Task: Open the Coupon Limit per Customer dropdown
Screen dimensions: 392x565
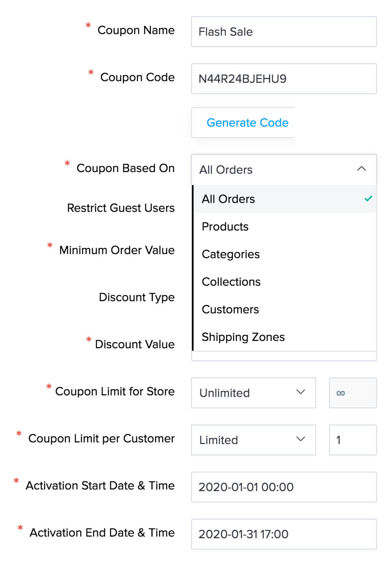Action: tap(253, 440)
